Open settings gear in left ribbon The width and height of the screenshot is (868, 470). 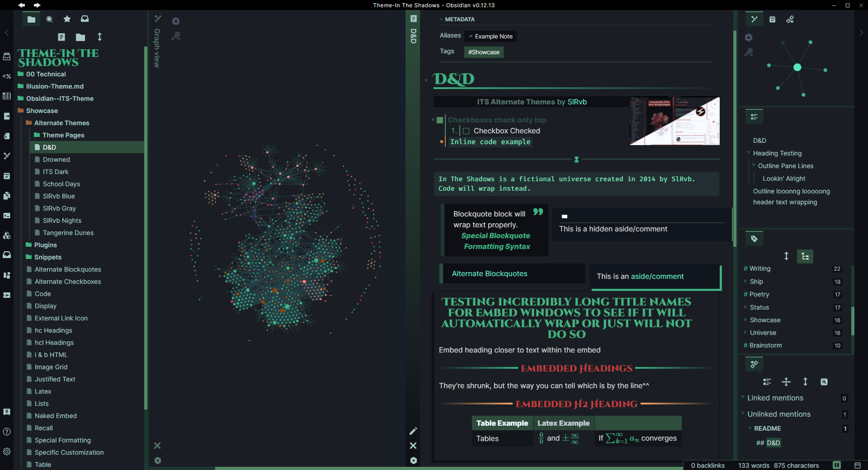7,451
